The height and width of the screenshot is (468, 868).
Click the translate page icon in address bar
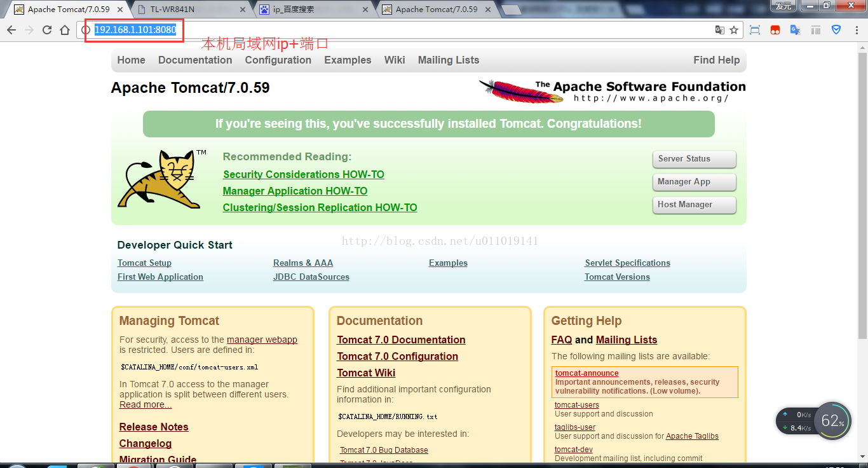pos(719,30)
